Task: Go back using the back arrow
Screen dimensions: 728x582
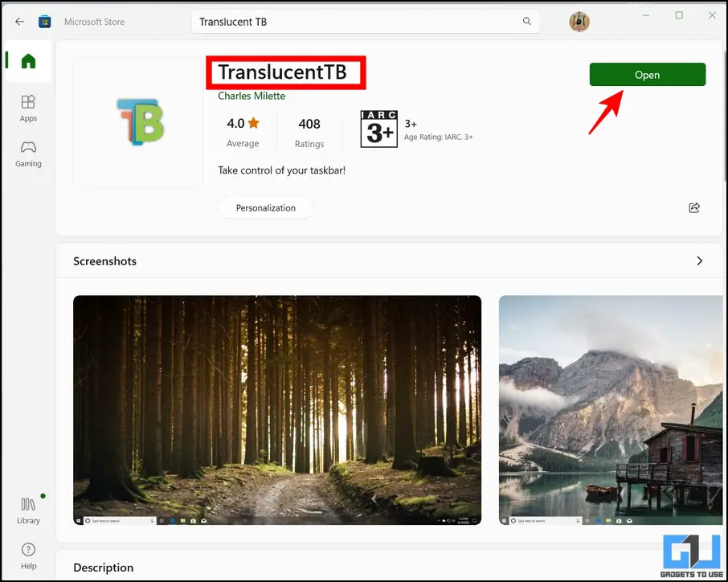Action: click(x=19, y=22)
